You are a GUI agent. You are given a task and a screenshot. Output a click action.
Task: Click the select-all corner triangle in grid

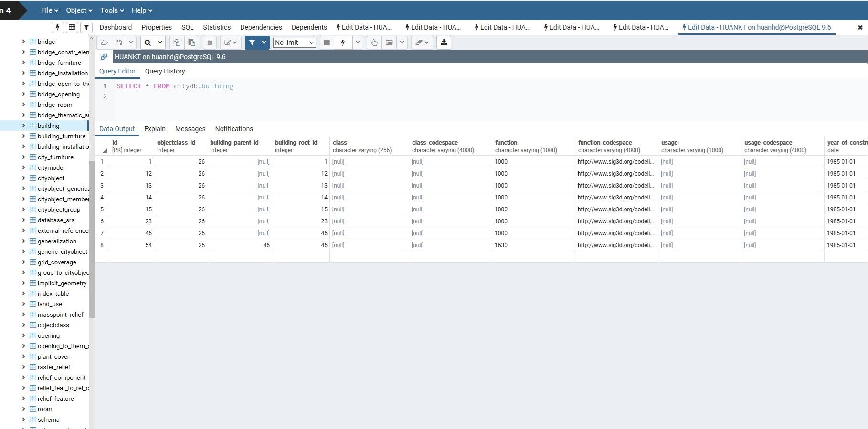coord(104,151)
